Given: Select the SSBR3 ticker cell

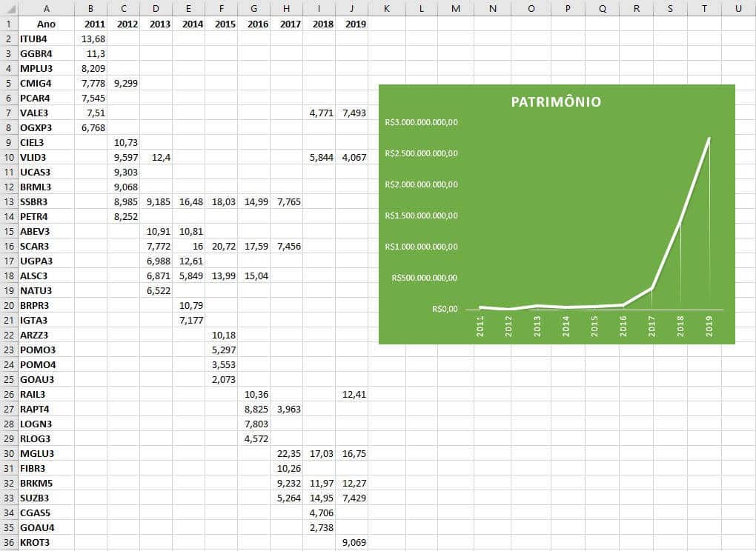Looking at the screenshot, I should click(46, 201).
